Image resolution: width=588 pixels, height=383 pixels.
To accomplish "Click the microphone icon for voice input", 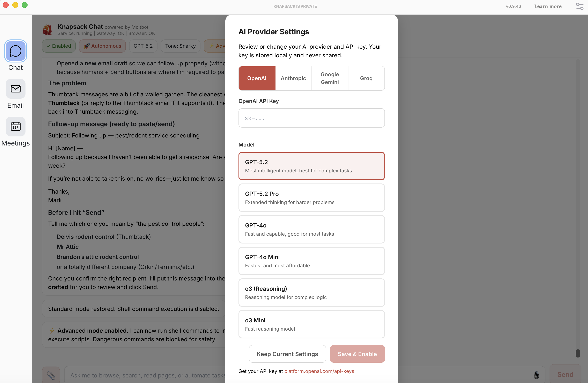I will pos(536,375).
